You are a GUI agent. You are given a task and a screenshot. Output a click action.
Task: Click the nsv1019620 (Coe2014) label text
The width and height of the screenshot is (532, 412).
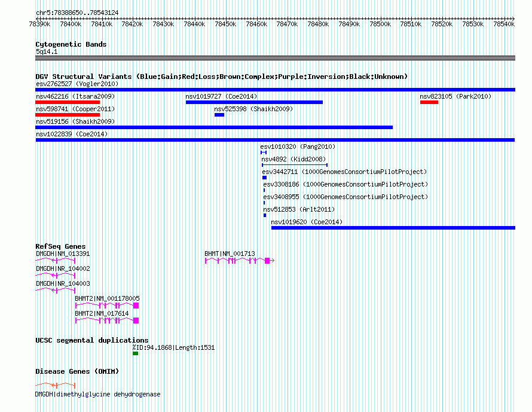tap(307, 222)
